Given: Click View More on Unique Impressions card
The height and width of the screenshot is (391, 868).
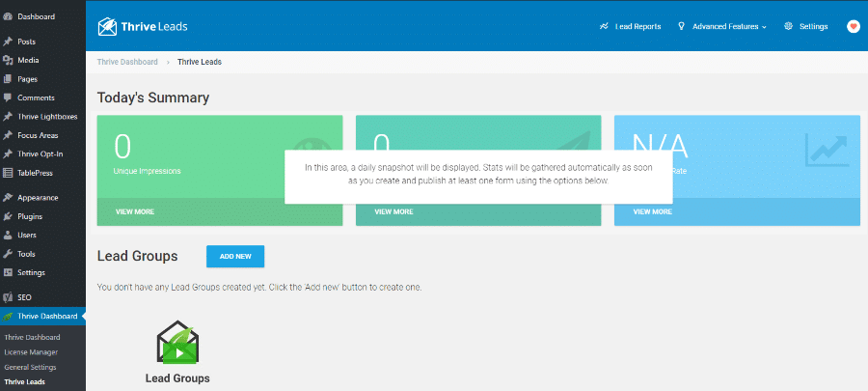Looking at the screenshot, I should pos(135,211).
